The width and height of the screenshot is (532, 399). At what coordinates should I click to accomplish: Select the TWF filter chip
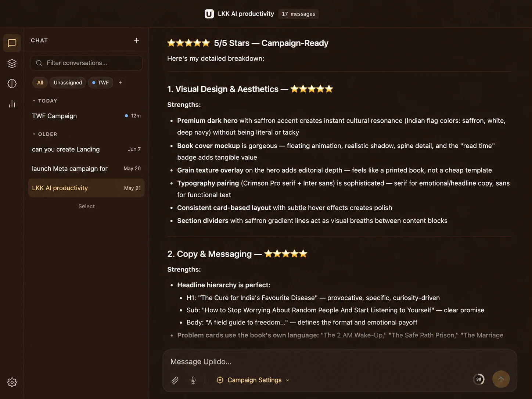pos(100,83)
